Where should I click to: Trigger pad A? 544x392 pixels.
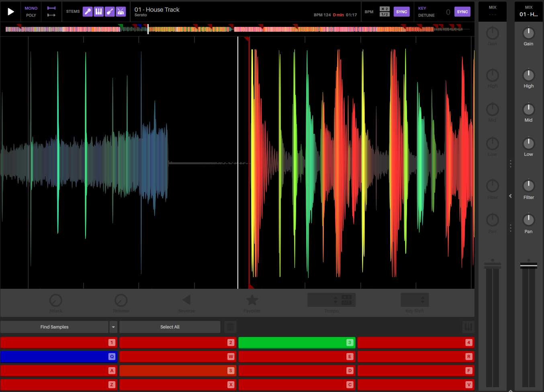(x=59, y=371)
